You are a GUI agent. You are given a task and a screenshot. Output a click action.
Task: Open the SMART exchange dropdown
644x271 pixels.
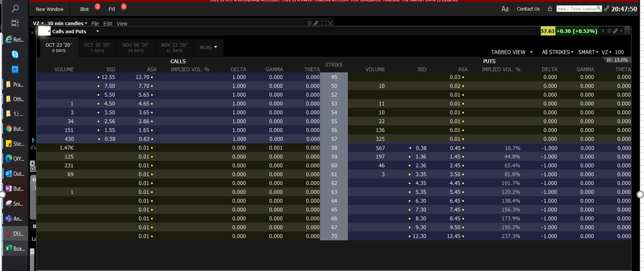click(588, 52)
